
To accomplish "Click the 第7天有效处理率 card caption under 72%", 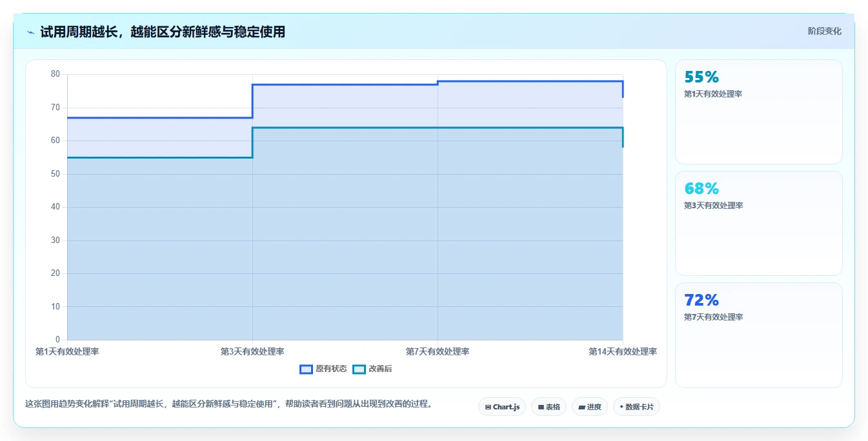I will pyautogui.click(x=713, y=317).
